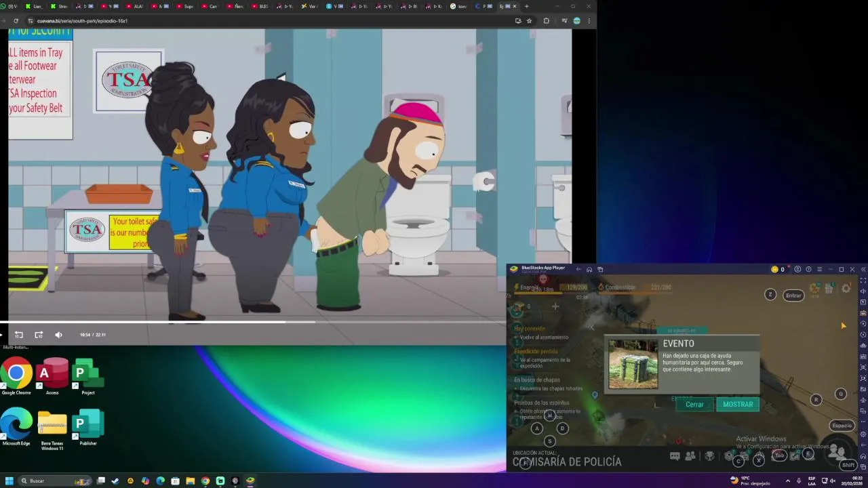
Task: Click the plus icon to add resource
Action: point(555,307)
